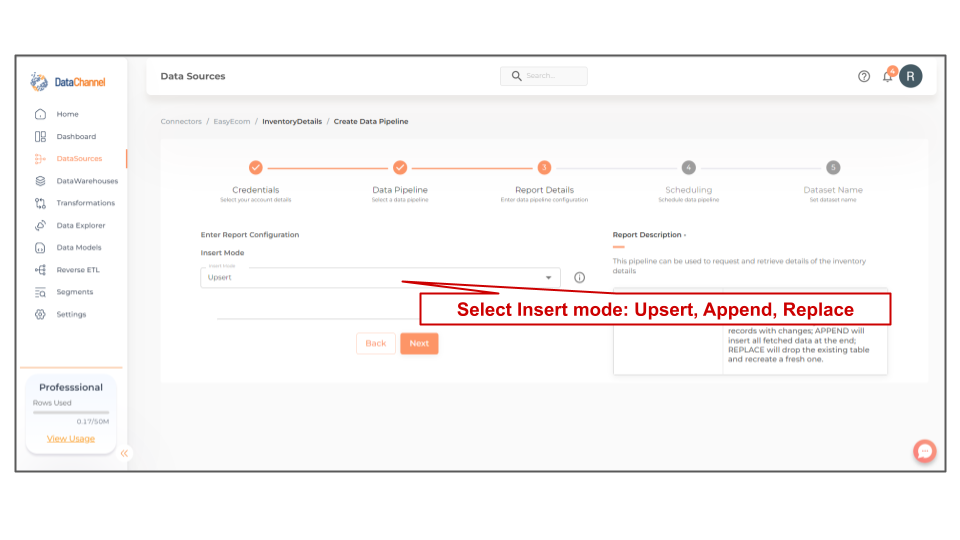Follow the InventoryDetails breadcrumb link
The height and width of the screenshot is (540, 960).
tap(291, 121)
